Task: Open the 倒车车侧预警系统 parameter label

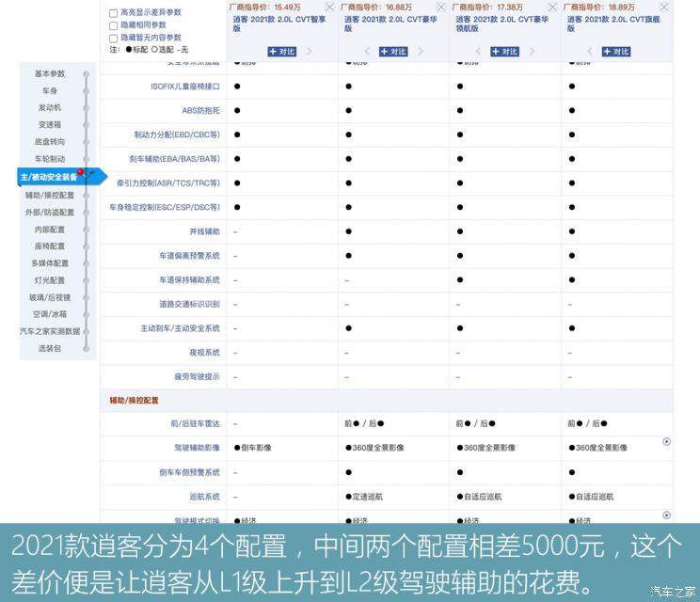Action: [190, 472]
